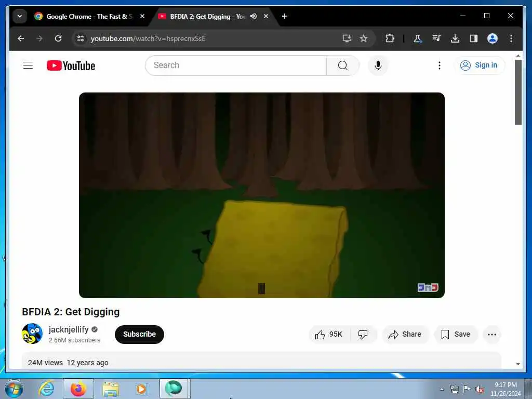532x399 pixels.
Task: Select the green browser taskbar icon
Action: (174, 389)
